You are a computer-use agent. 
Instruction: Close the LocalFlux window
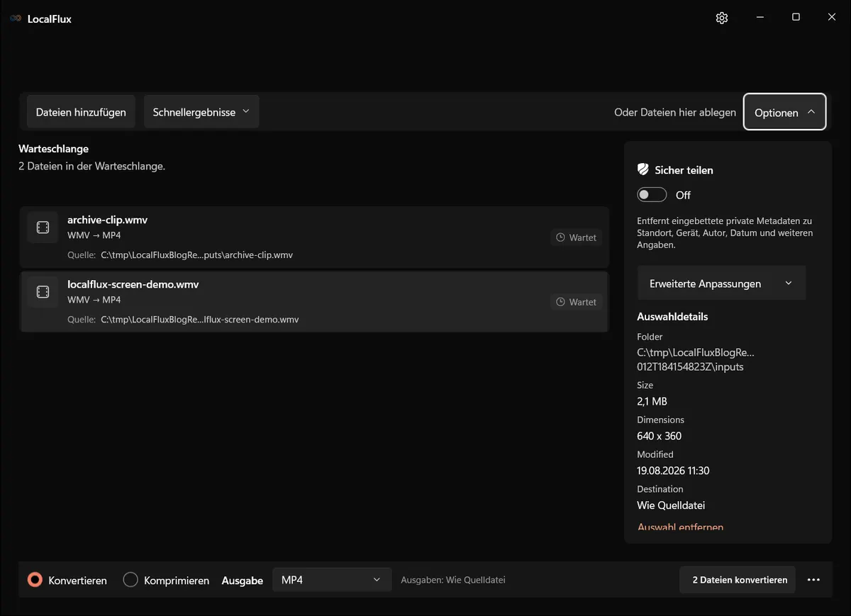(832, 18)
